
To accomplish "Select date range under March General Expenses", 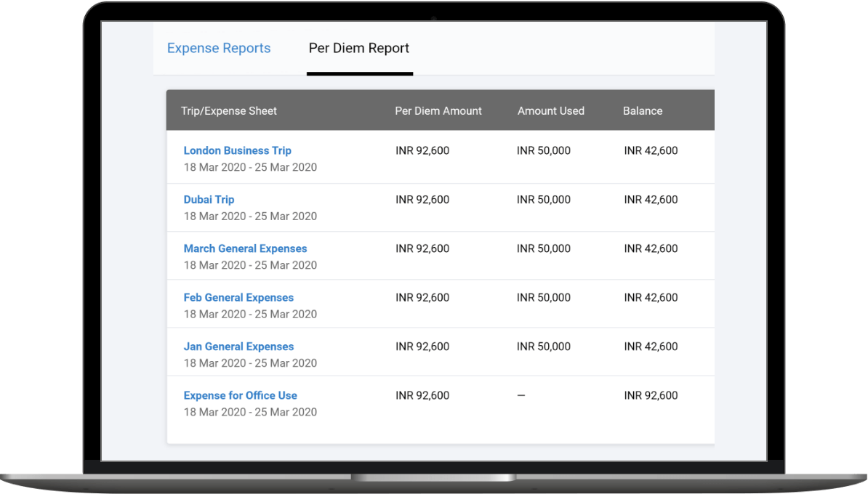I will tap(250, 265).
